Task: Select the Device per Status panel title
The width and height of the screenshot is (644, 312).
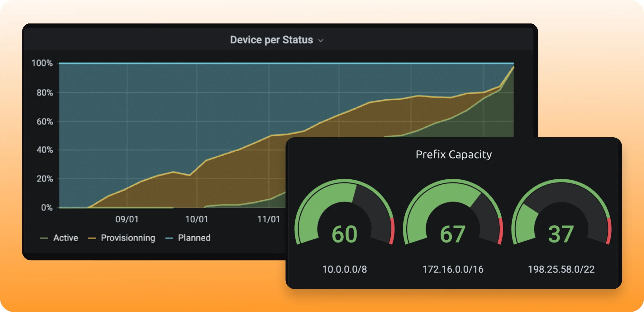Action: 271,40
